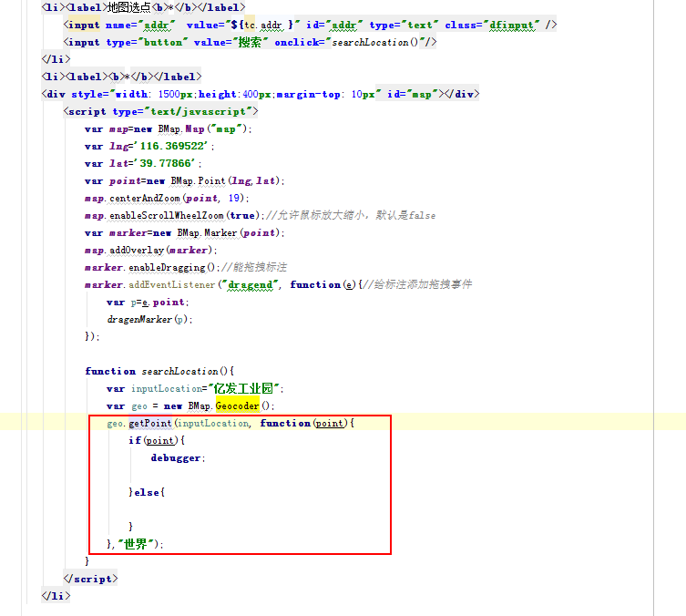Click the new BMap.Map("map") expression
This screenshot has height=616, width=686.
pyautogui.click(x=190, y=129)
